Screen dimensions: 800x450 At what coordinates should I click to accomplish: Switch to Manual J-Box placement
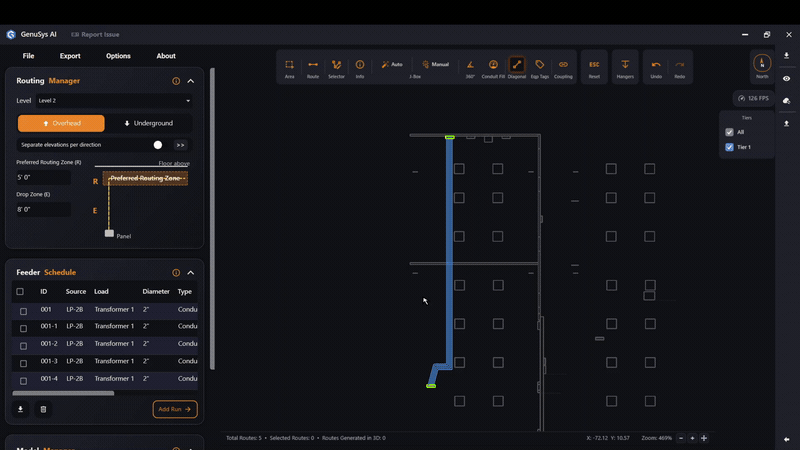point(435,64)
